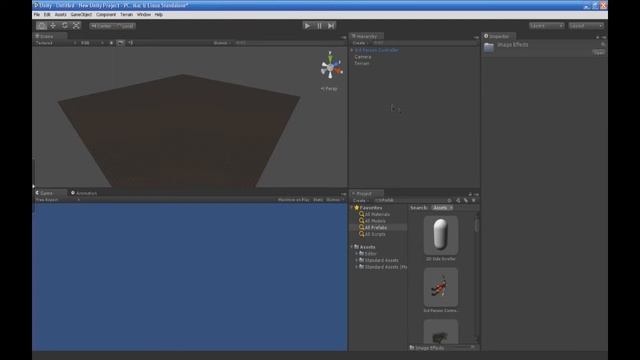Collapse the Assets folder tree
Screen dimensions: 640x360
point(352,247)
